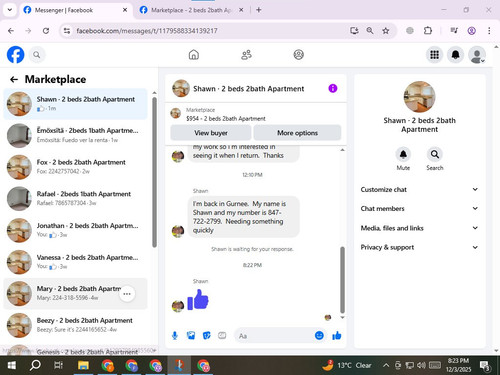Viewport: 500px width, 375px height.
Task: Expand Media, files and links section
Action: click(419, 228)
